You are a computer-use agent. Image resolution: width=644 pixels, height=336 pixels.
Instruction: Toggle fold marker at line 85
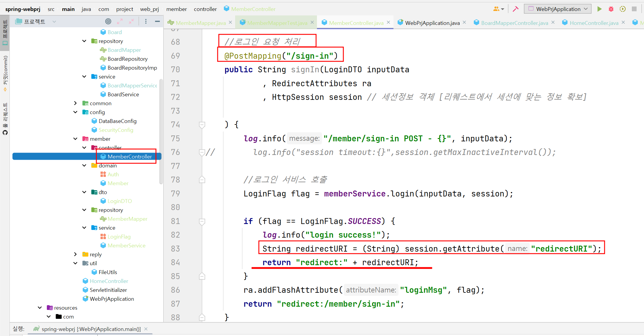[x=202, y=276]
